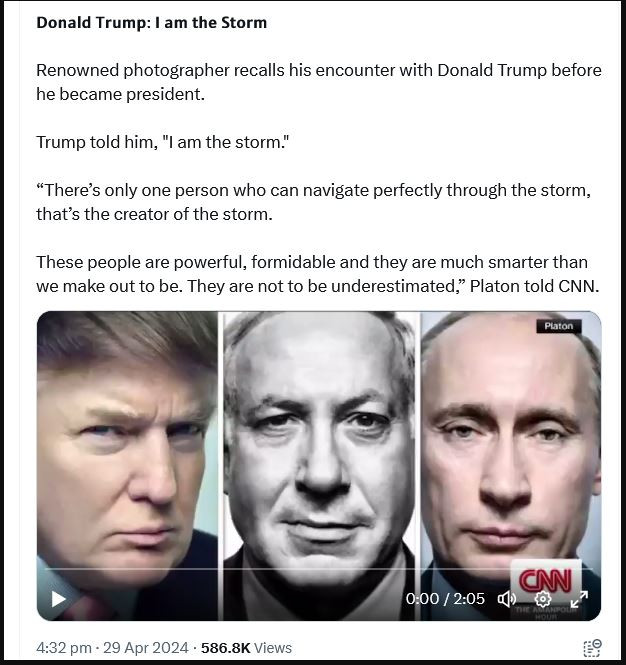
Task: Click the line 'Trump told him, "I am the storm."'
Action: coord(162,142)
